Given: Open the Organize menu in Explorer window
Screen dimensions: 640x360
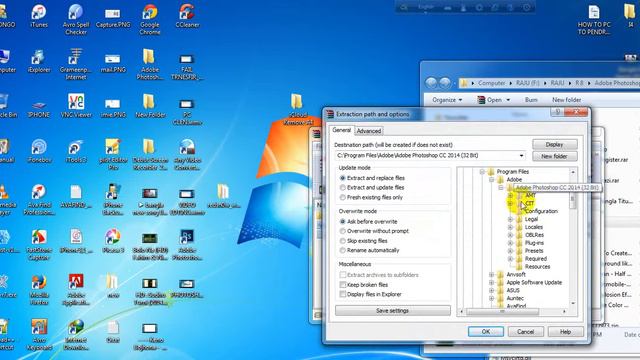Looking at the screenshot, I should click(447, 100).
